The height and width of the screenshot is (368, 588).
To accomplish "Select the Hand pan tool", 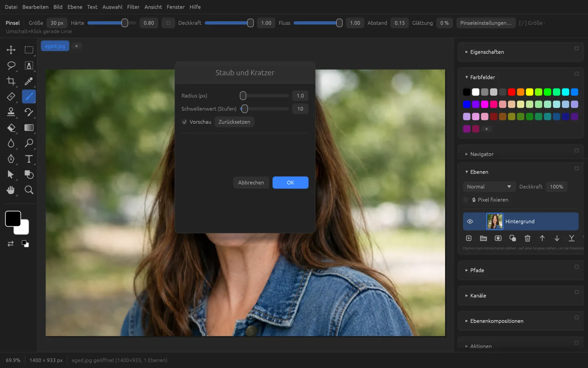I will tap(11, 190).
